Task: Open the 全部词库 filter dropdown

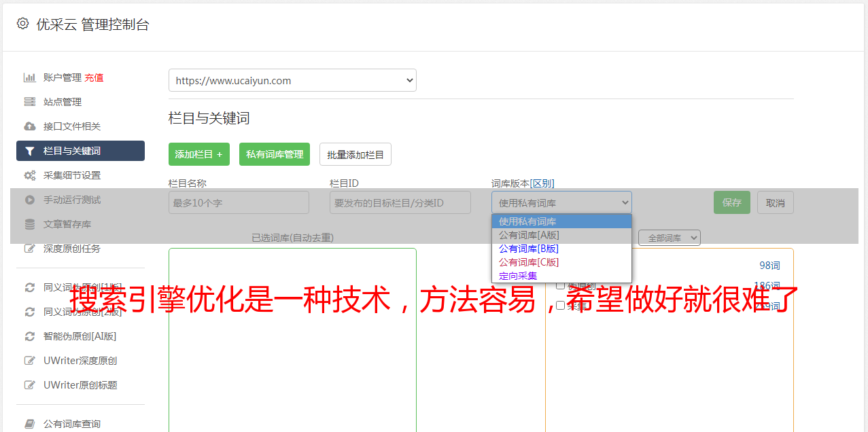Action: click(x=670, y=238)
